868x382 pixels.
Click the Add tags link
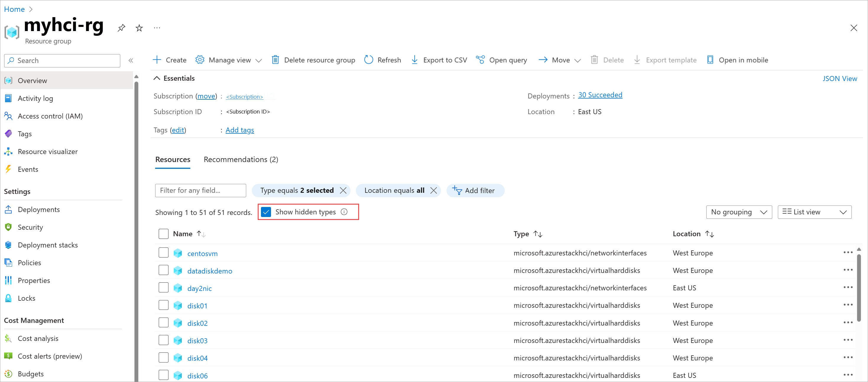[240, 130]
